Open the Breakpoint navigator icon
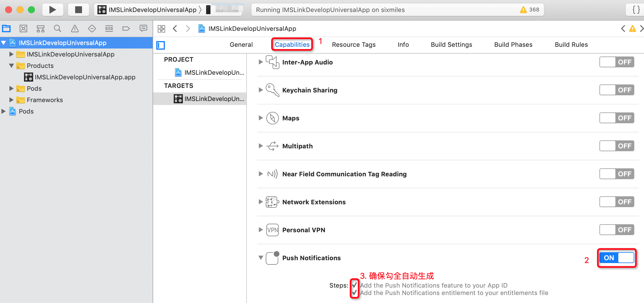 tap(126, 29)
